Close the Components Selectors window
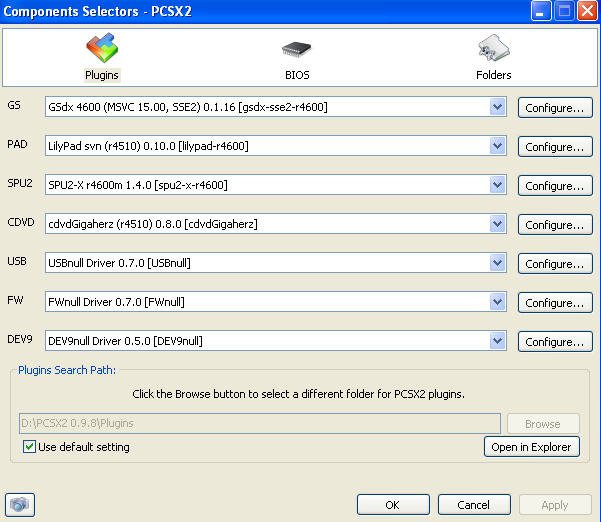601x522 pixels. tap(587, 11)
